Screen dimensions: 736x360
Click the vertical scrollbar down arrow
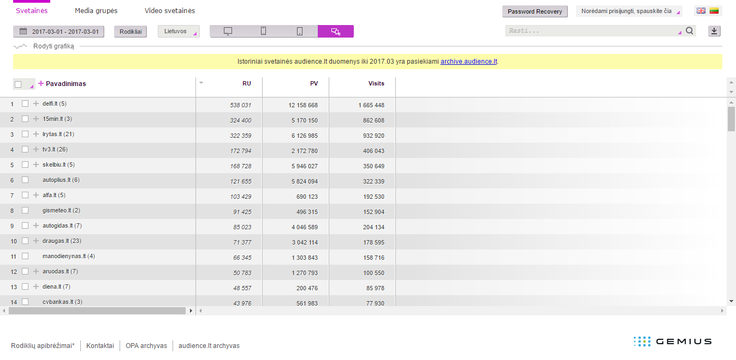coord(731,301)
